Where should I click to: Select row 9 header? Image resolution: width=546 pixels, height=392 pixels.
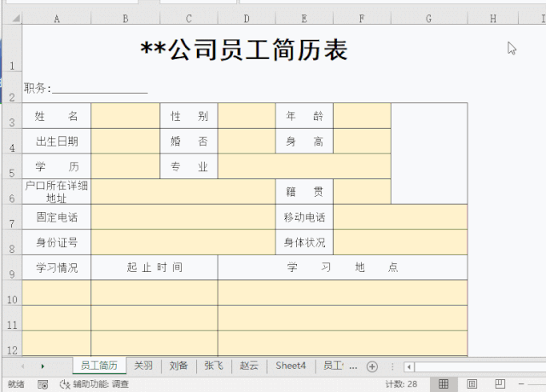click(12, 268)
